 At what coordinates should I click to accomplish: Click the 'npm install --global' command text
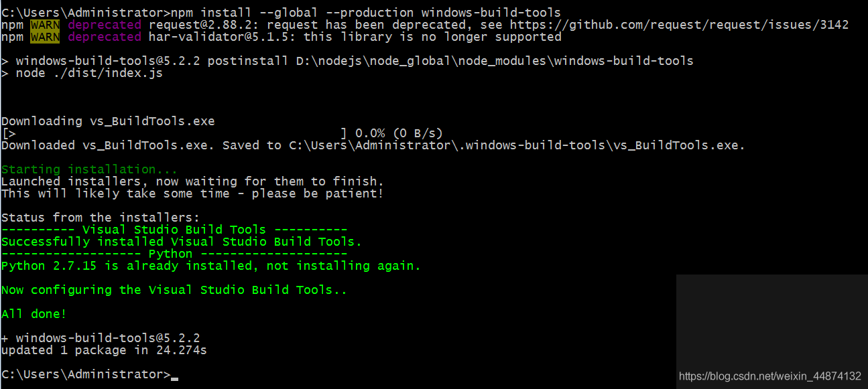245,13
